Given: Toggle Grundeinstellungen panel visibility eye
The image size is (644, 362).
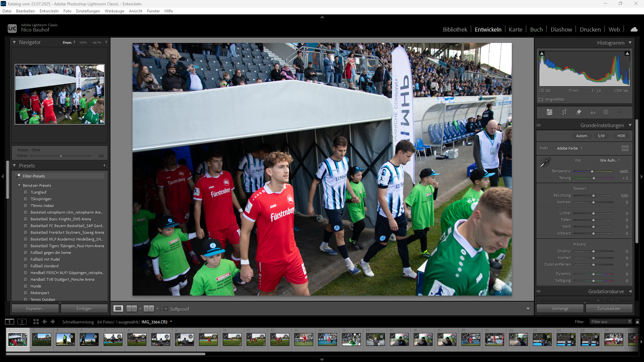Looking at the screenshot, I should (539, 125).
